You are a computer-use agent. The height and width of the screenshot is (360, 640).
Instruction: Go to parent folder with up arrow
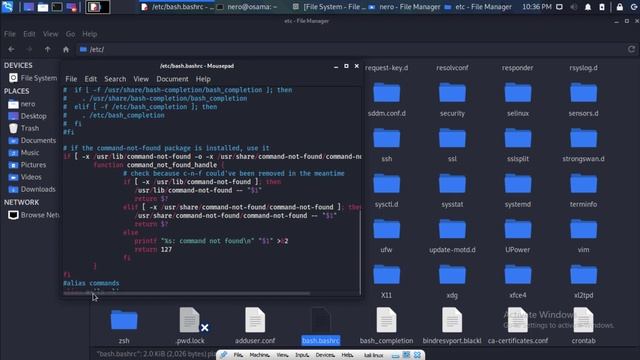click(x=48, y=49)
